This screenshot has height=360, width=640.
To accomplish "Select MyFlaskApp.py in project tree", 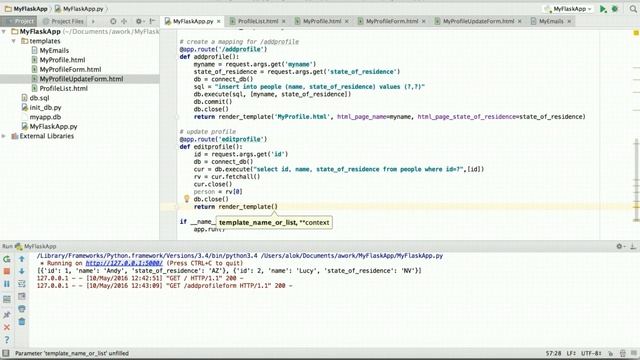I will [x=53, y=127].
